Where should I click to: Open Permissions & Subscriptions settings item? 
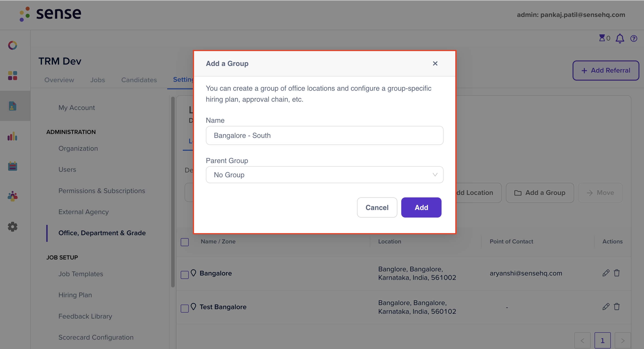click(102, 191)
